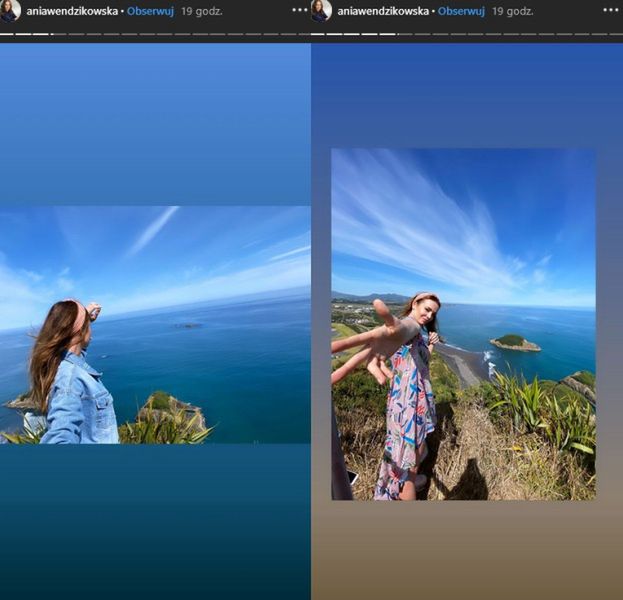623x600 pixels.
Task: Open aniawendzikowska username in right story
Action: (383, 12)
